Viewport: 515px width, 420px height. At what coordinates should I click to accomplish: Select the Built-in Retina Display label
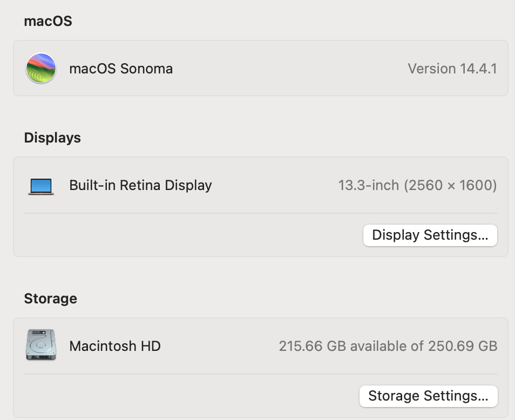pos(140,185)
